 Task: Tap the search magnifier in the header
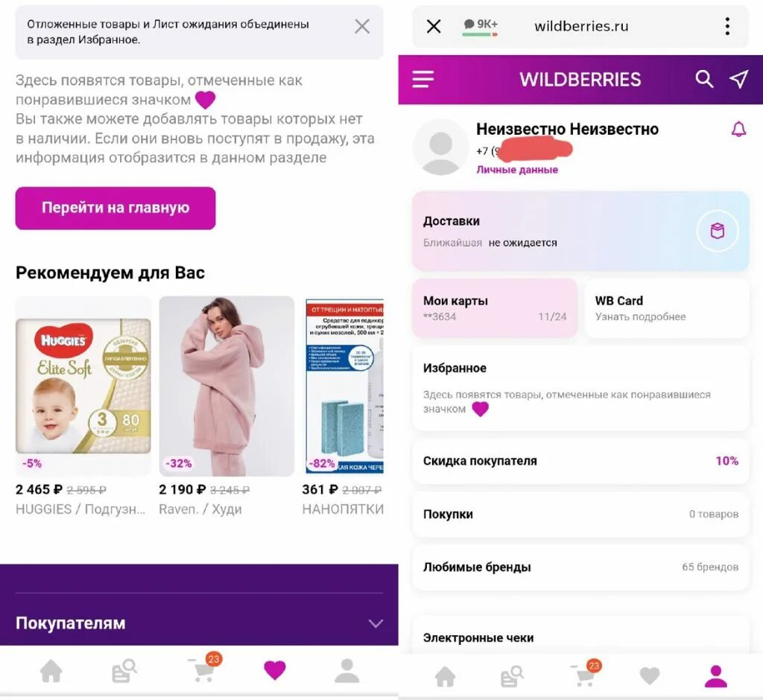703,79
